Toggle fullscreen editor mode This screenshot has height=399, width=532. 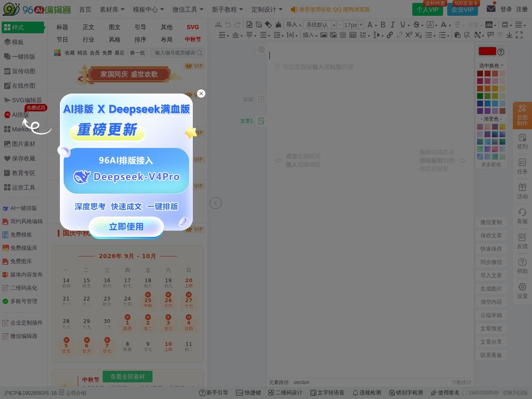(x=519, y=35)
